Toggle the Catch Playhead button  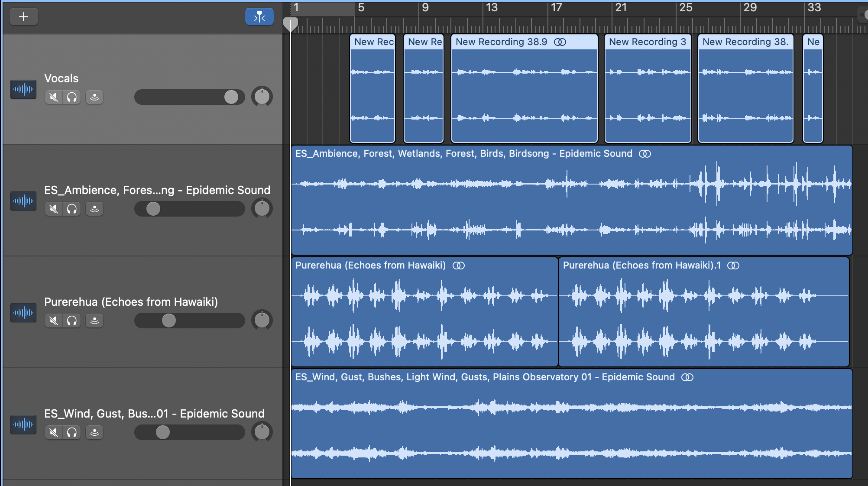259,17
